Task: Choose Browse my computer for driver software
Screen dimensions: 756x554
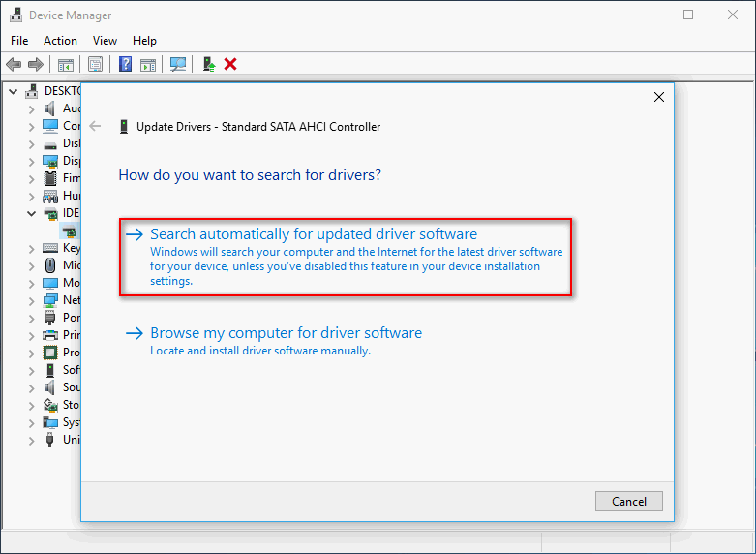Action: [x=286, y=333]
